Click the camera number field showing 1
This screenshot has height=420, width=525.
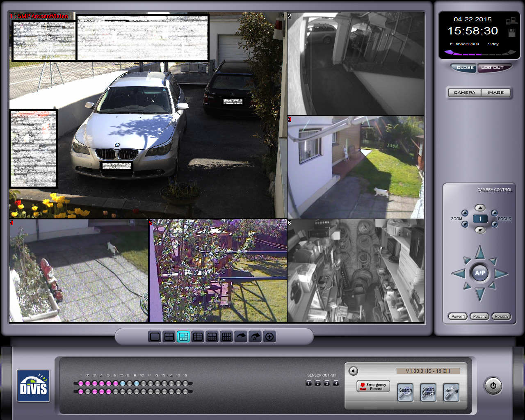click(x=480, y=219)
